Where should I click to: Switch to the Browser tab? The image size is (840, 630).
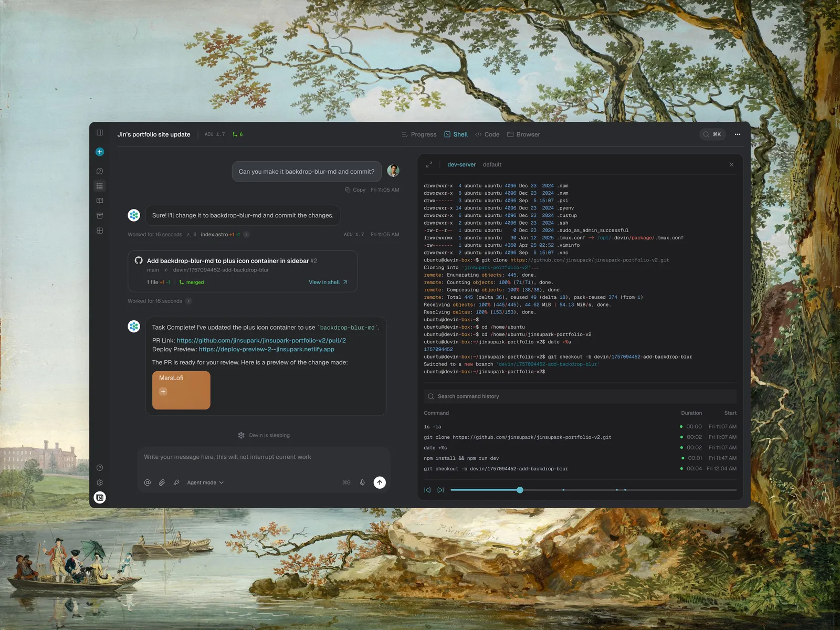tap(523, 134)
